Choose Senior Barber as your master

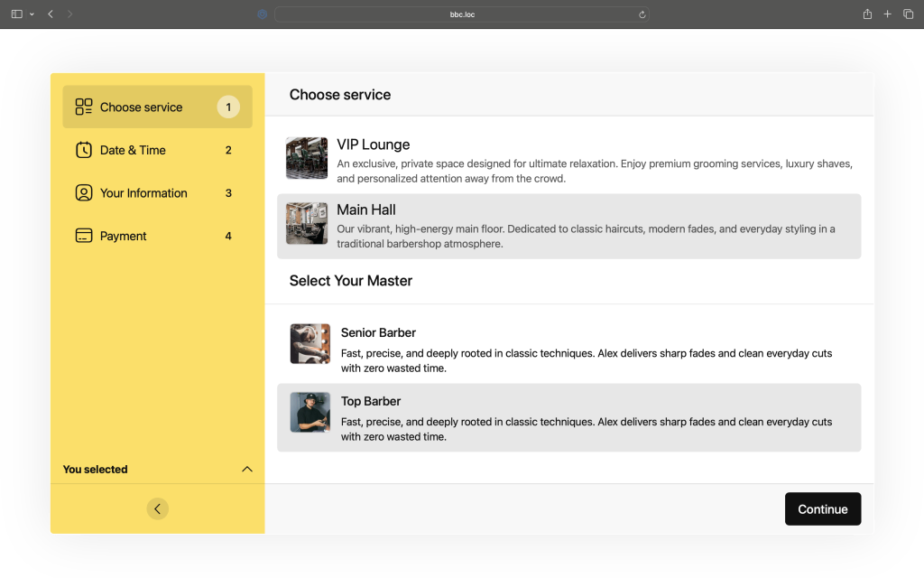pyautogui.click(x=568, y=350)
